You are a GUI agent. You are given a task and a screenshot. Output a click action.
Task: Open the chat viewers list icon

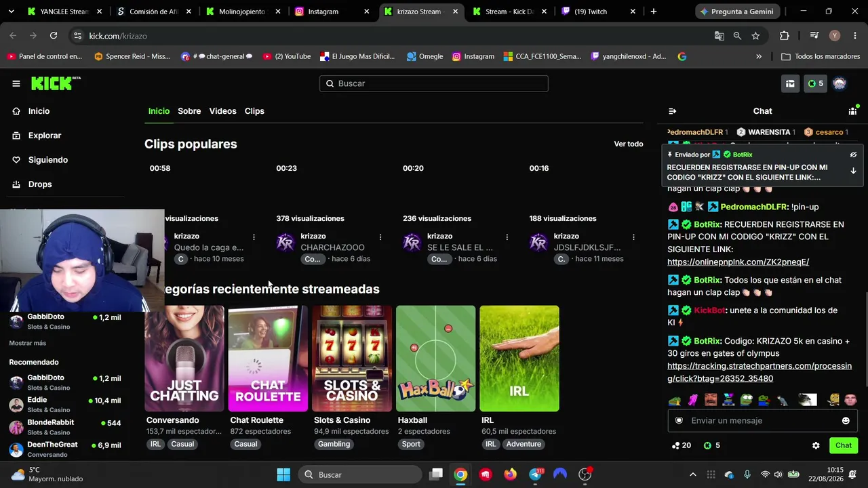852,111
